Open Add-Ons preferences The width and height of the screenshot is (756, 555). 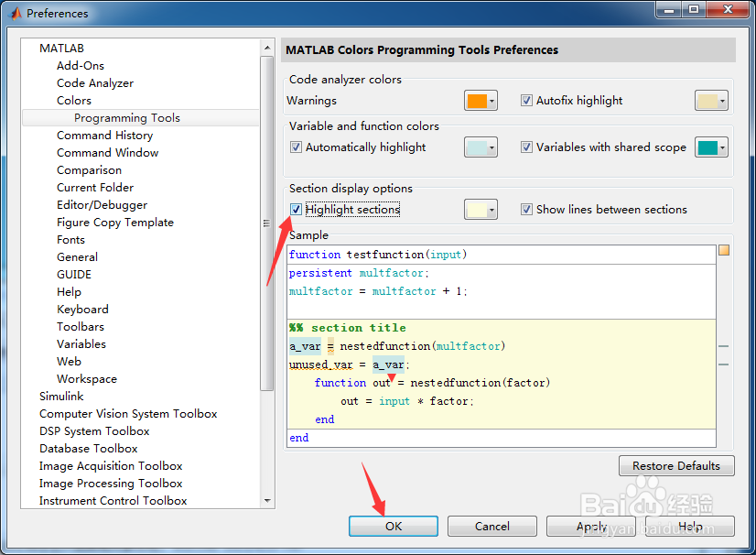(x=81, y=66)
